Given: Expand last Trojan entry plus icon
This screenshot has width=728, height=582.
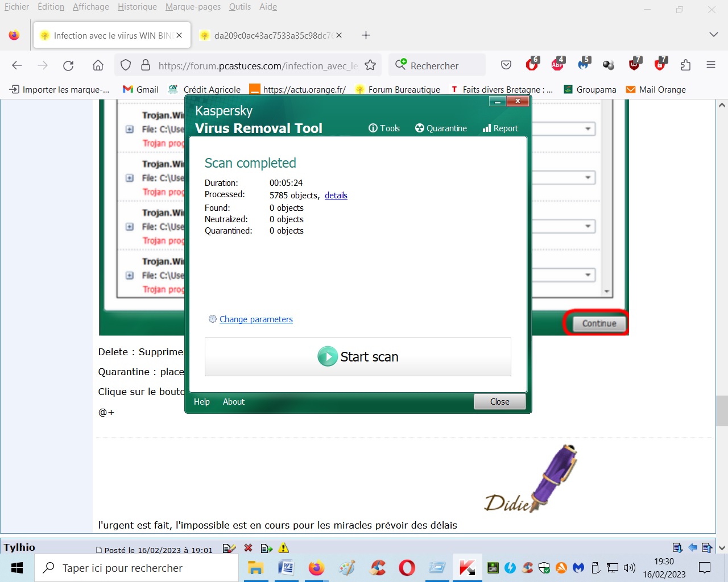Looking at the screenshot, I should coord(130,276).
